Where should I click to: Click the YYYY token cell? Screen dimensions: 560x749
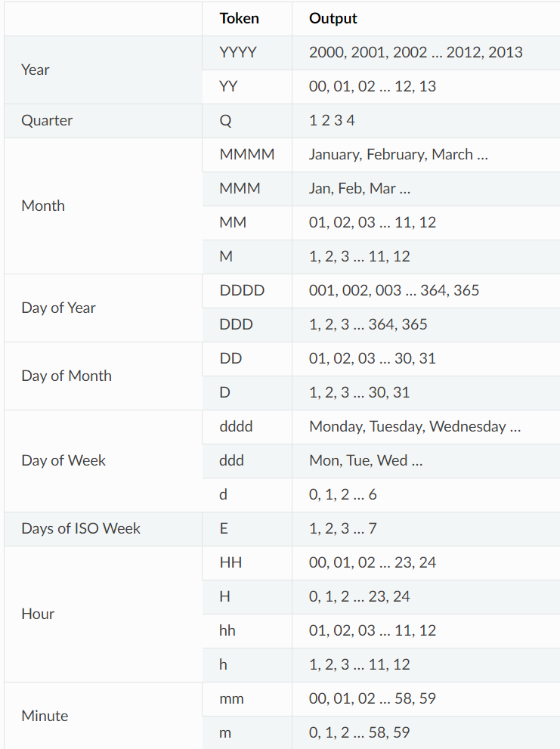coord(238,52)
